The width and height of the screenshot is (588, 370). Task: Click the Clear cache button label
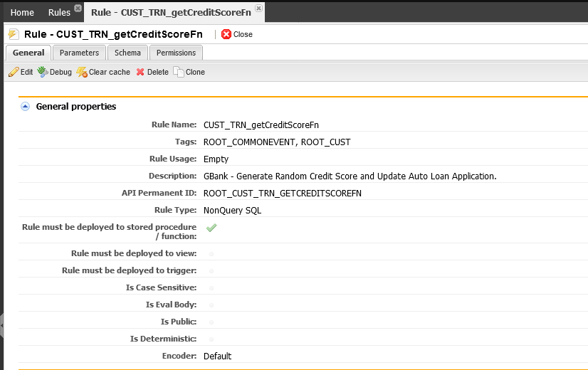click(110, 72)
